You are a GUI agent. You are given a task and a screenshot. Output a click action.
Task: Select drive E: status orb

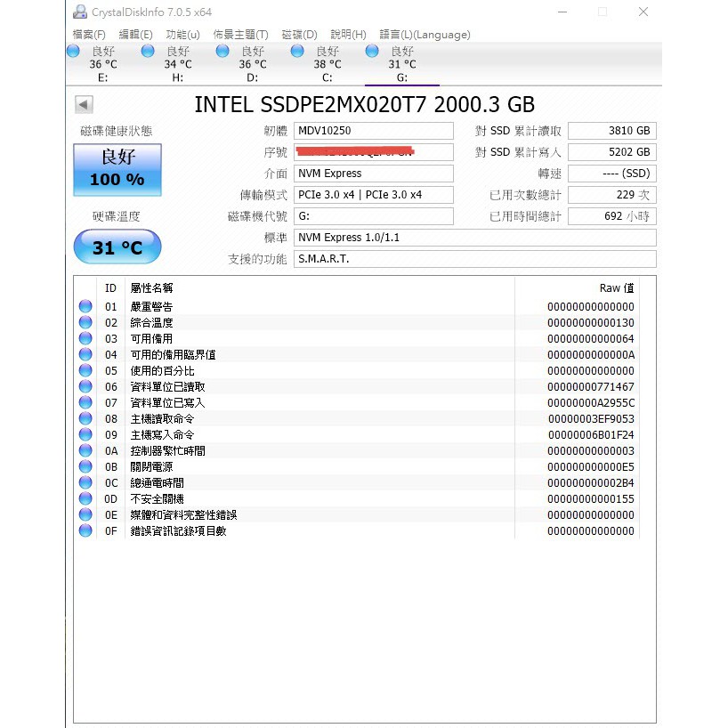click(74, 52)
